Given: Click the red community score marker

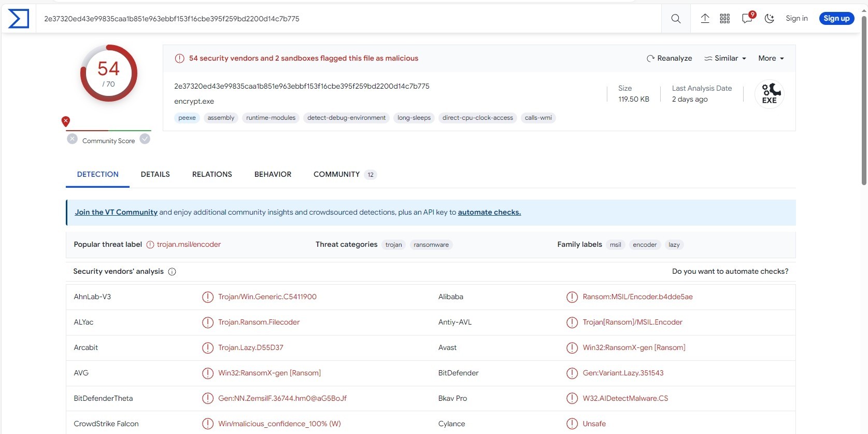Looking at the screenshot, I should click(66, 121).
